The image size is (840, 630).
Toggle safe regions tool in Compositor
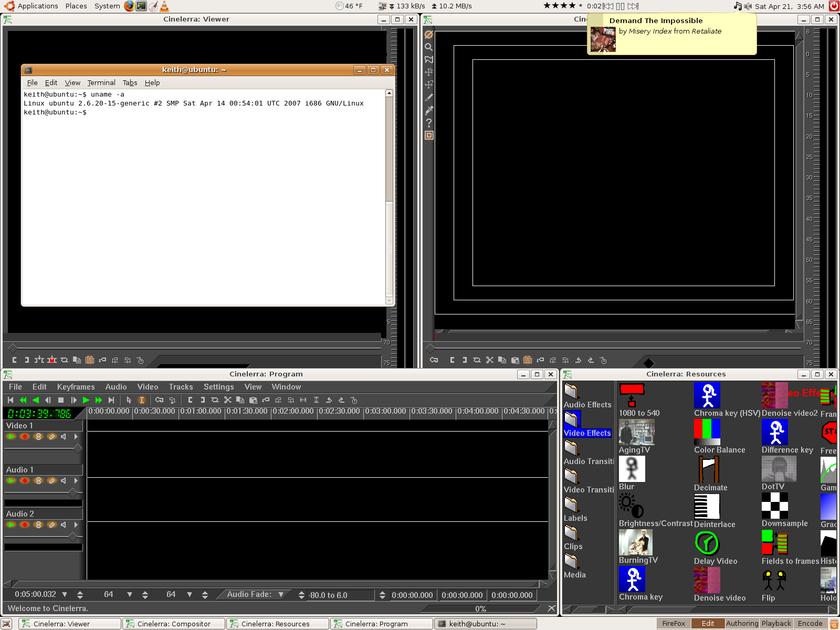click(429, 135)
